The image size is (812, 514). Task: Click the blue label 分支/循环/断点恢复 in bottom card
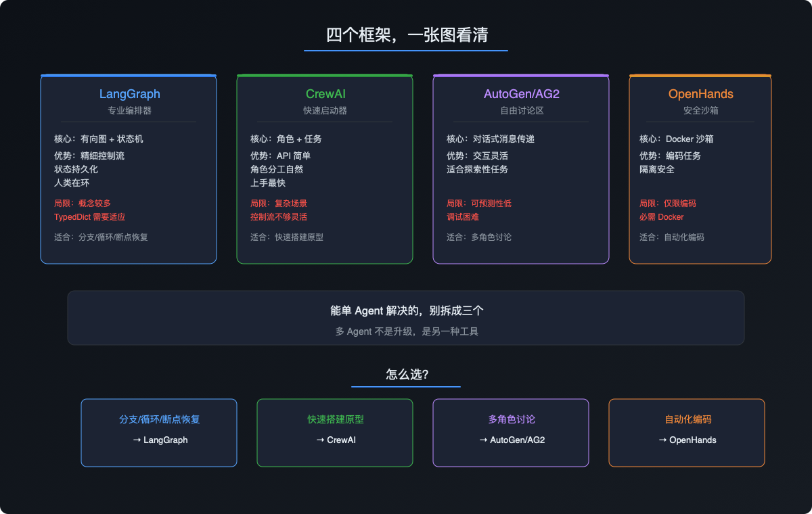pos(160,419)
